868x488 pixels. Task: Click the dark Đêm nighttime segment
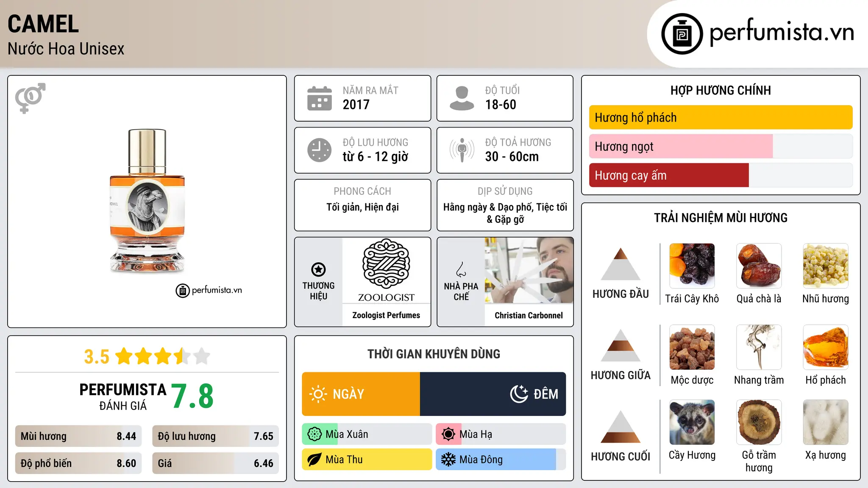493,394
